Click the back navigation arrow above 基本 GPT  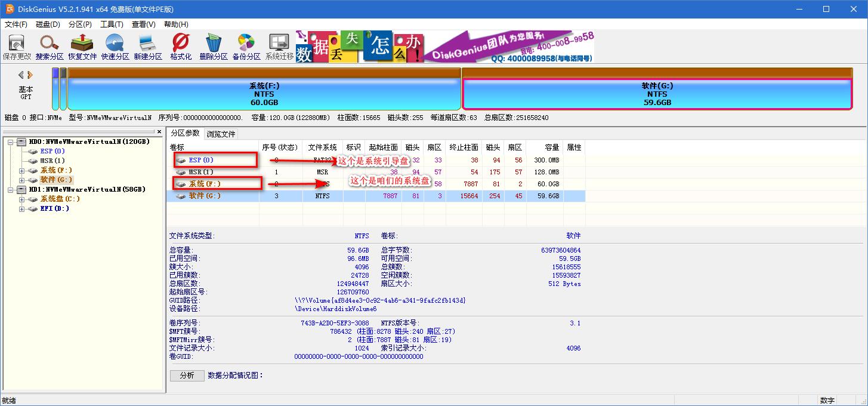(x=20, y=74)
